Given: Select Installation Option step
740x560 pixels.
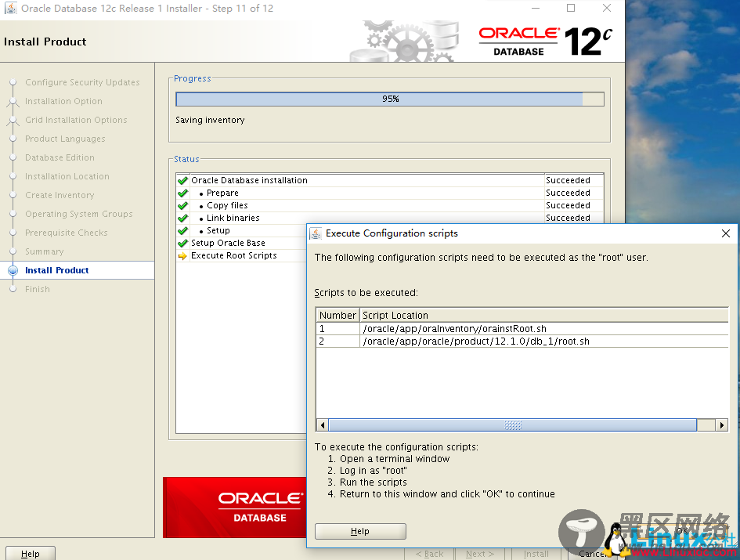Looking at the screenshot, I should coord(63,101).
